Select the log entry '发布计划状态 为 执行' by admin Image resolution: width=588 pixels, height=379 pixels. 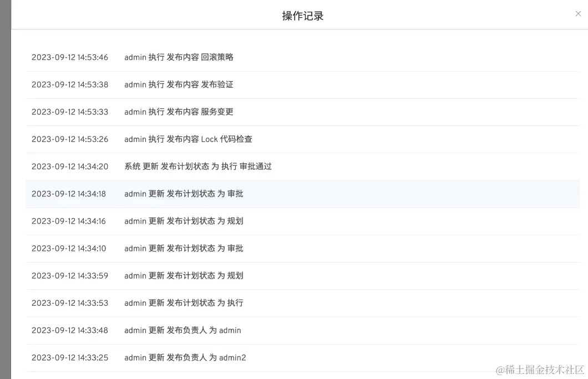184,303
